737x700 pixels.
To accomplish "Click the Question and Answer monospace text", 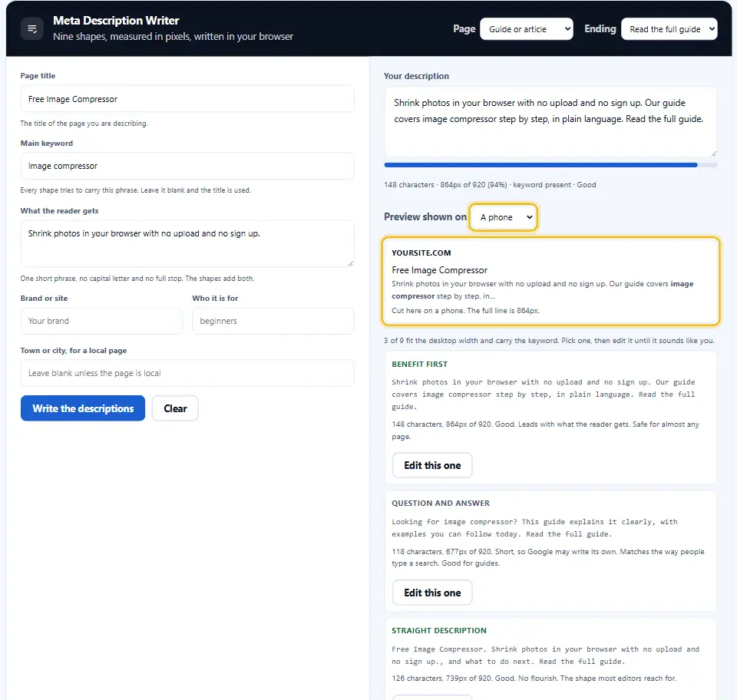I will pyautogui.click(x=534, y=528).
